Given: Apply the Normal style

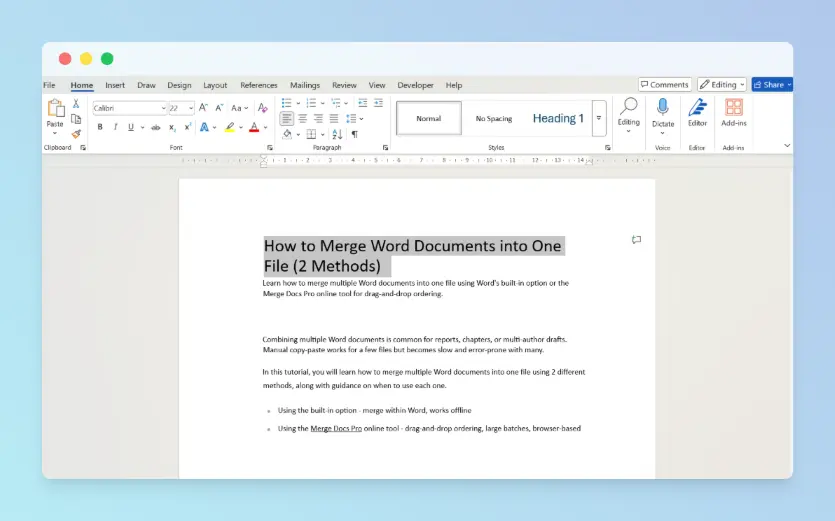Looking at the screenshot, I should tap(429, 118).
